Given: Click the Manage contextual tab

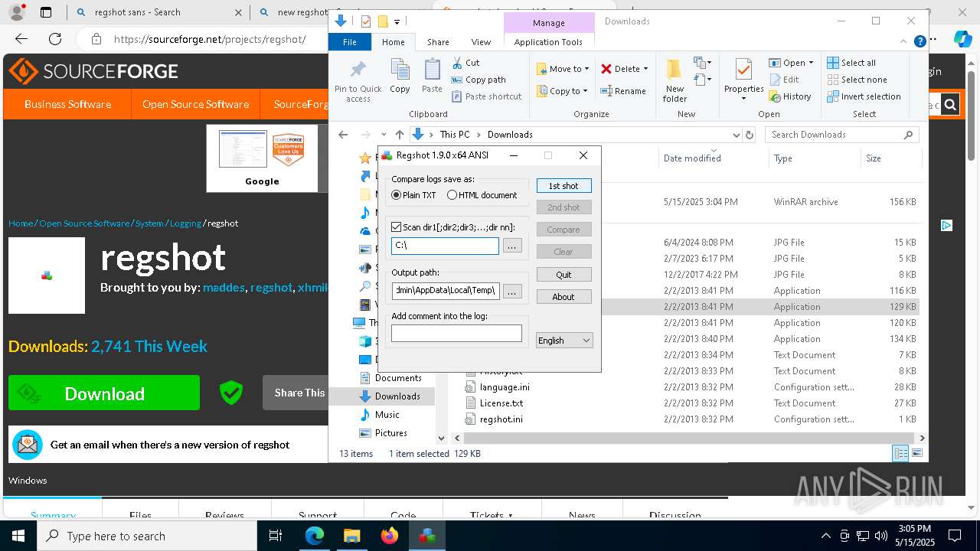Looking at the screenshot, I should 548,23.
